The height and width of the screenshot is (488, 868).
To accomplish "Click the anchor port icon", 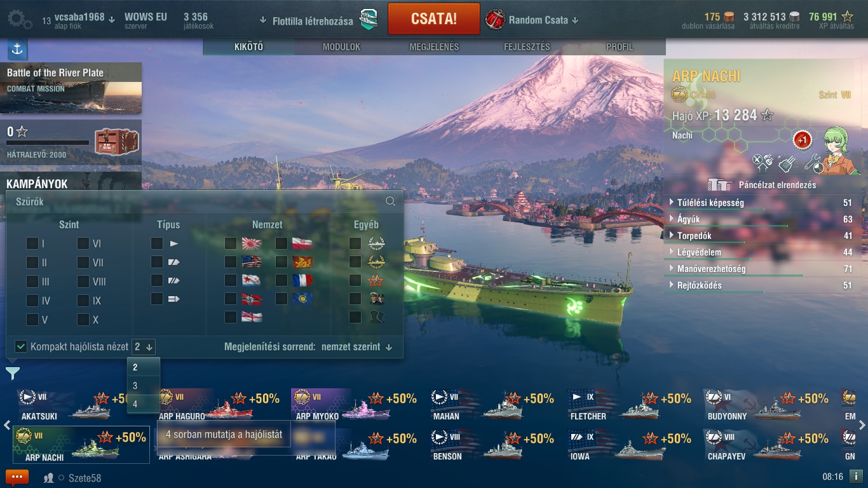I will 17,49.
